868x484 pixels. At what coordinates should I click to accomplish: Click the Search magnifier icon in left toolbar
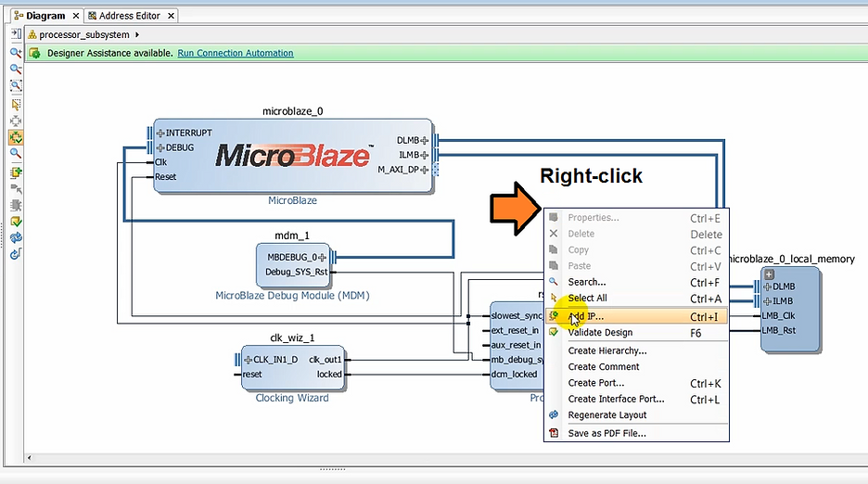click(16, 154)
